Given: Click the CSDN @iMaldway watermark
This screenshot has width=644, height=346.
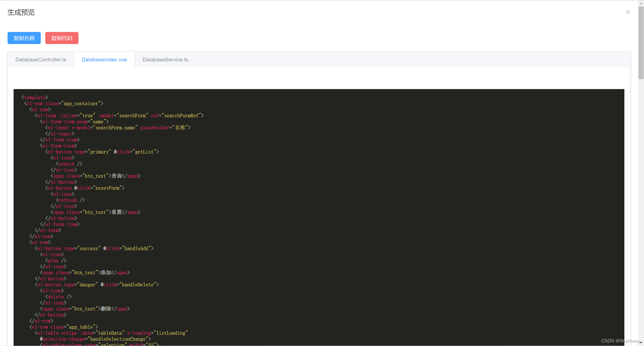Looking at the screenshot, I should click(620, 341).
